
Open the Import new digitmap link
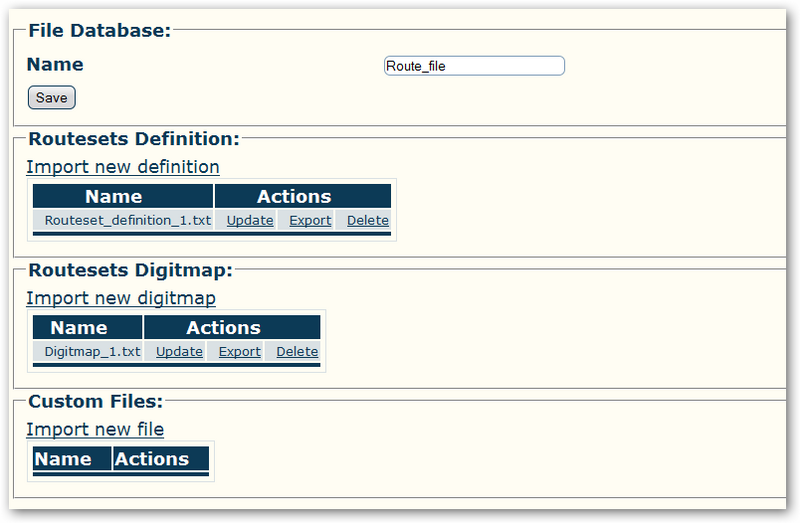pos(121,298)
